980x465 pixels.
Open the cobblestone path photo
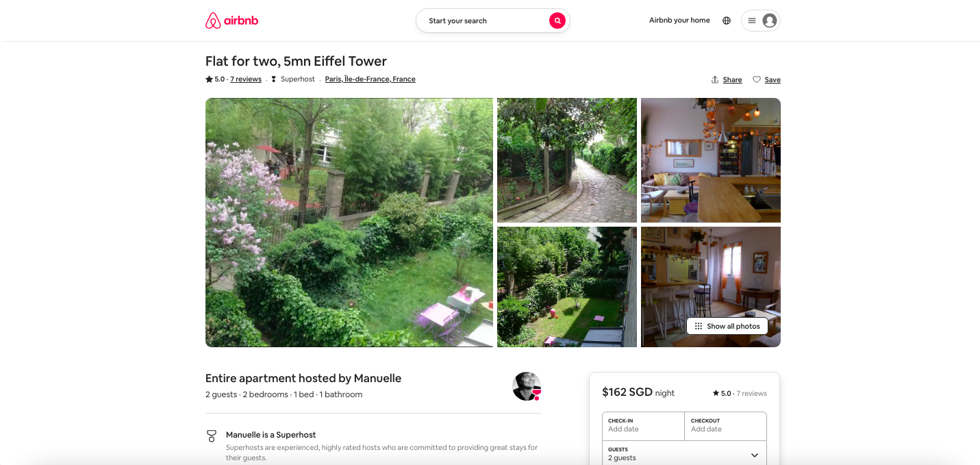(x=567, y=160)
